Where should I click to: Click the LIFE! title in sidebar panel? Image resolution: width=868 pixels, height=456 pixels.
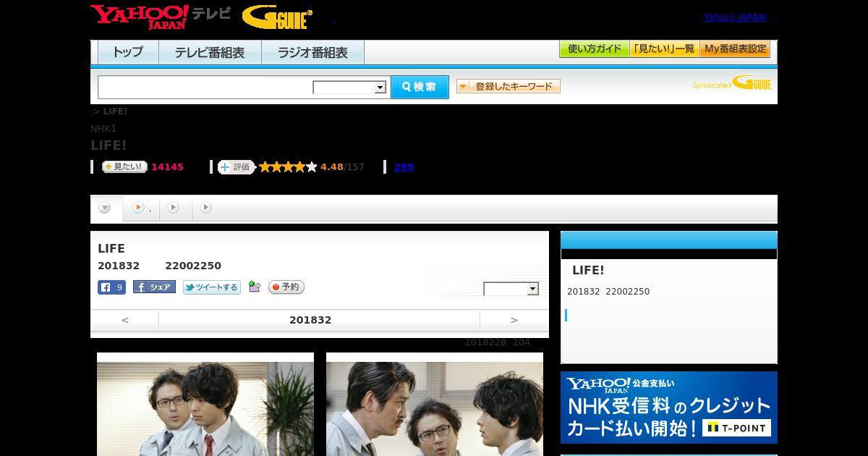tap(588, 270)
